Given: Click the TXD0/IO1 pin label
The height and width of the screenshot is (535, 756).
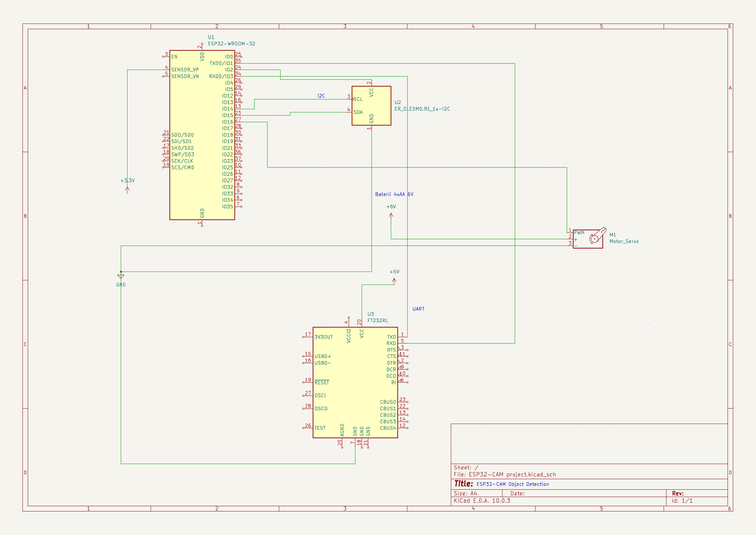Looking at the screenshot, I should click(x=221, y=63).
